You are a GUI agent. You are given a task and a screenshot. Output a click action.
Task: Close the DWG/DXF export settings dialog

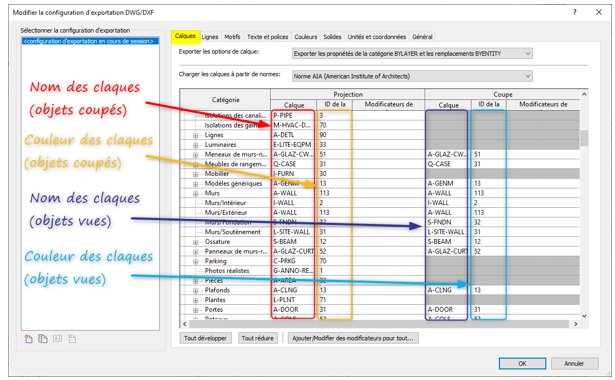pyautogui.click(x=599, y=12)
